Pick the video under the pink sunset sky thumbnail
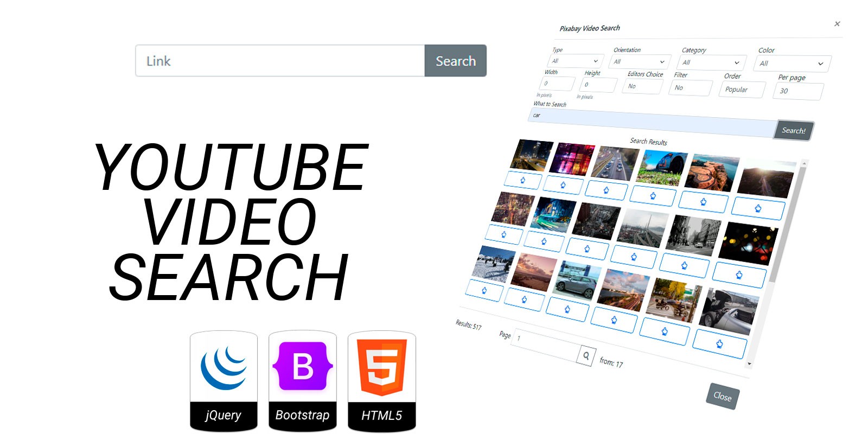The width and height of the screenshot is (868, 434). click(x=524, y=299)
